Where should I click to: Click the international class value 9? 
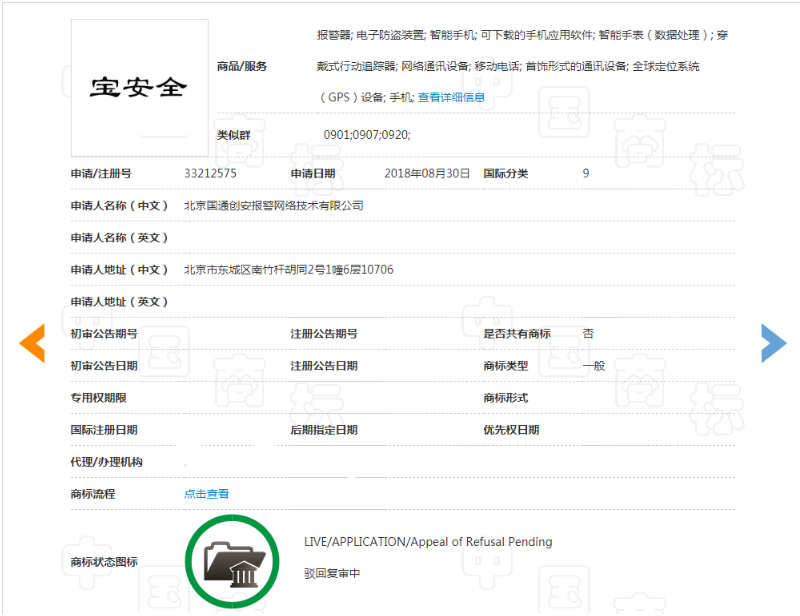(586, 174)
